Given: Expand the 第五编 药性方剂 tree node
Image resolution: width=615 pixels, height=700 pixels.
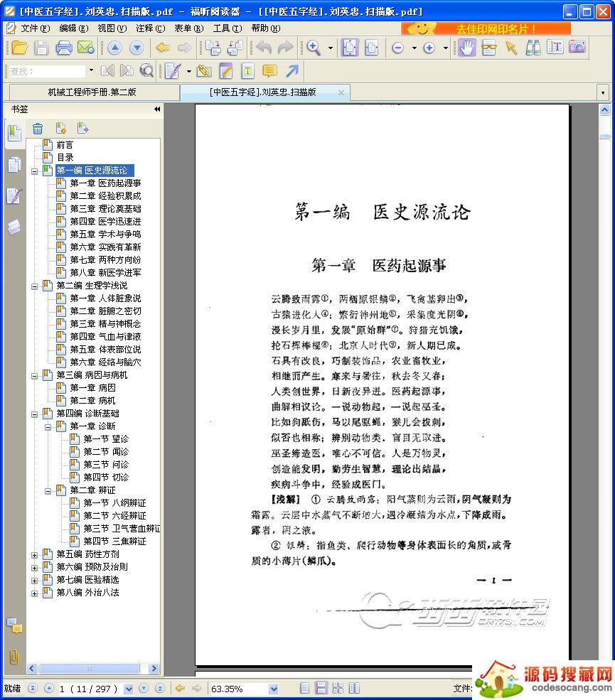Looking at the screenshot, I should click(34, 555).
